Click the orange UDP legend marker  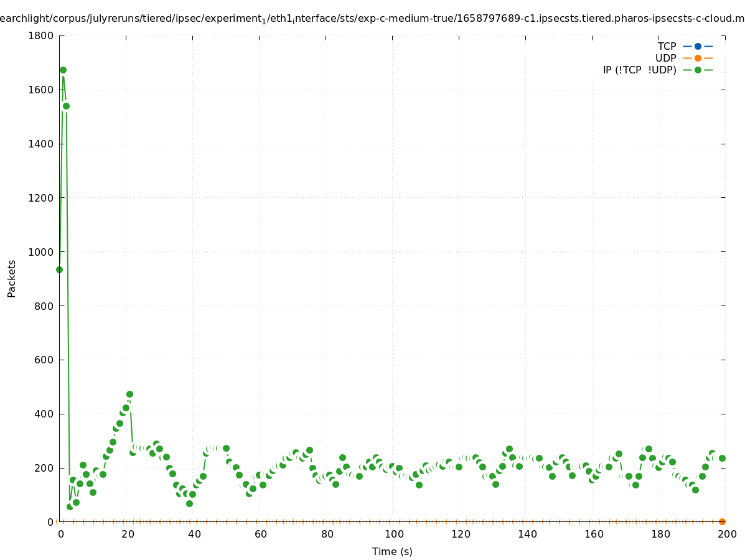coord(698,58)
